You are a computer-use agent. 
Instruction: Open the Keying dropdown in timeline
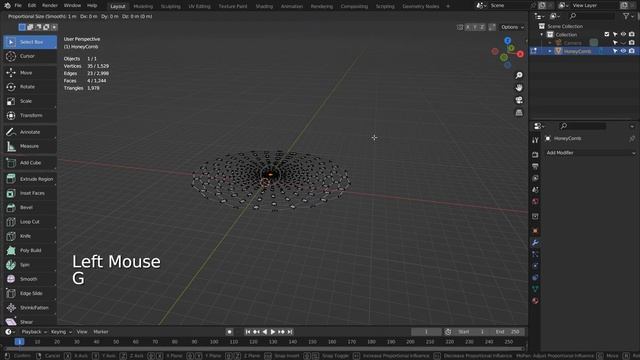coord(61,332)
